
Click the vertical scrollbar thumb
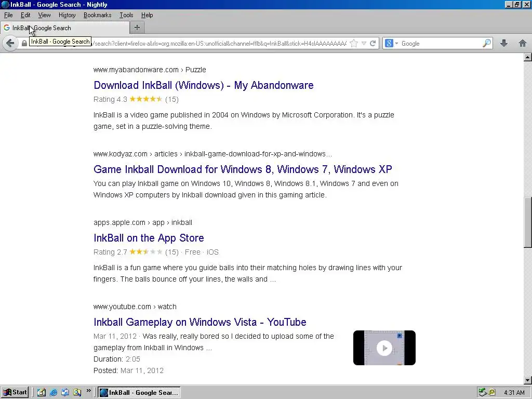tap(528, 222)
